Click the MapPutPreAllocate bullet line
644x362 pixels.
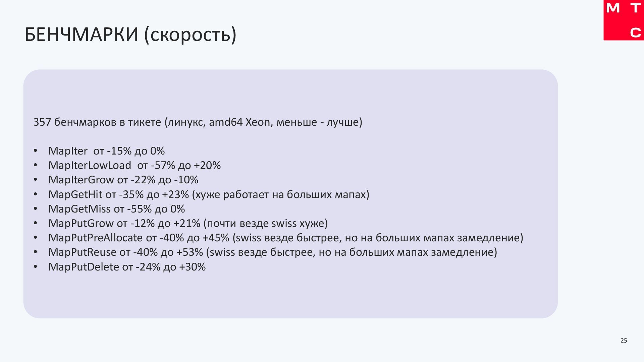point(285,238)
